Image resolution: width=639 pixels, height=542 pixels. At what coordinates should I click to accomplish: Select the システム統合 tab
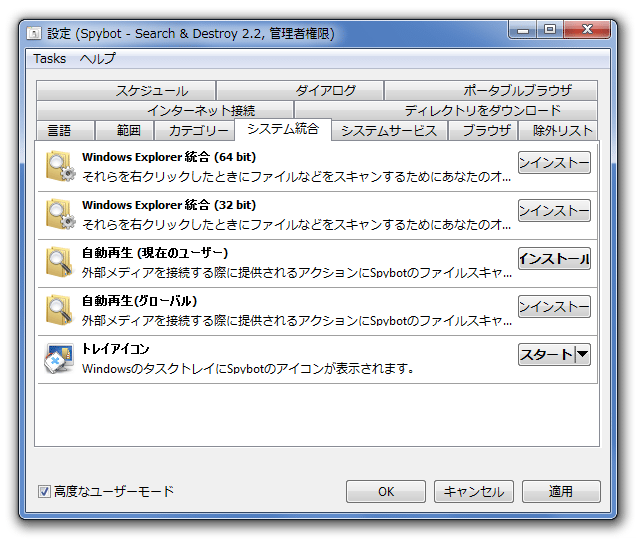(x=283, y=129)
